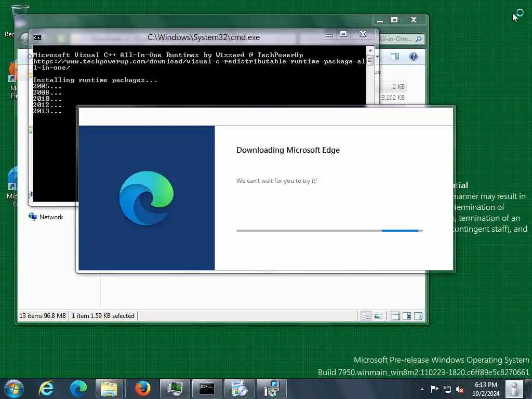Switch Explorer to details list view
This screenshot has height=399, width=532.
pos(366,316)
